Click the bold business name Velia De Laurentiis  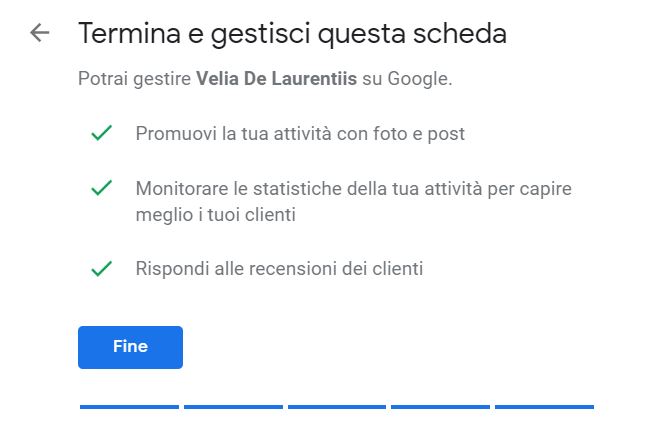[x=276, y=78]
